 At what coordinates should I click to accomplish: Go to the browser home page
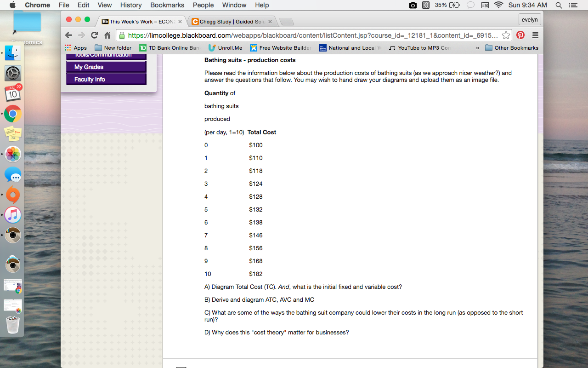tap(107, 35)
